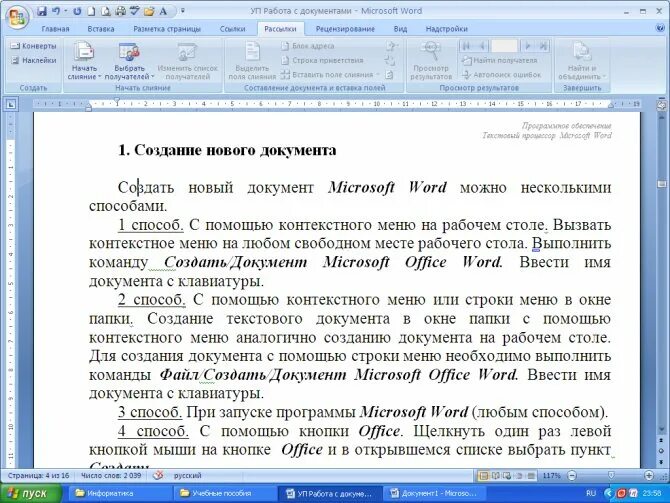Switch to Outline view button
Screen dimensions: 670x503
tap(519, 476)
